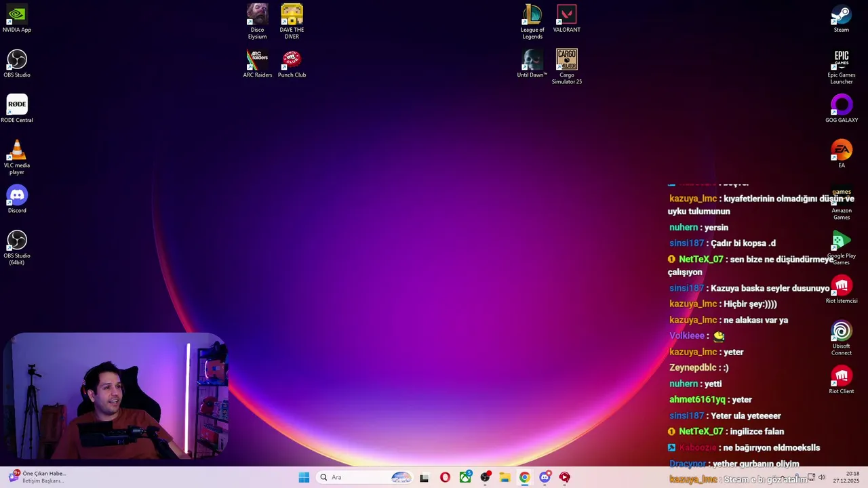Open File Explorer from the taskbar
The height and width of the screenshot is (488, 868).
pos(505,477)
